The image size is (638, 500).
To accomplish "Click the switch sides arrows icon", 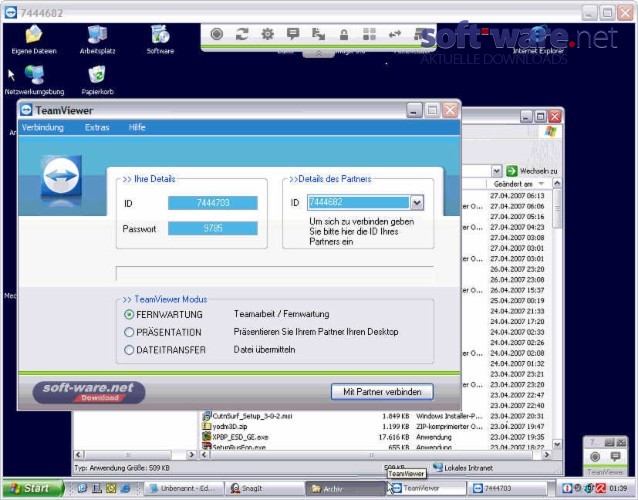I will (395, 34).
